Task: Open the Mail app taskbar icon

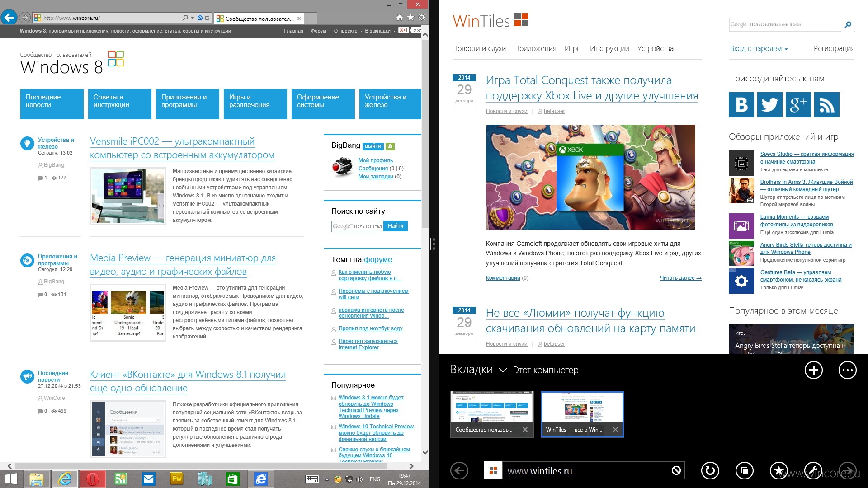Action: click(x=149, y=479)
